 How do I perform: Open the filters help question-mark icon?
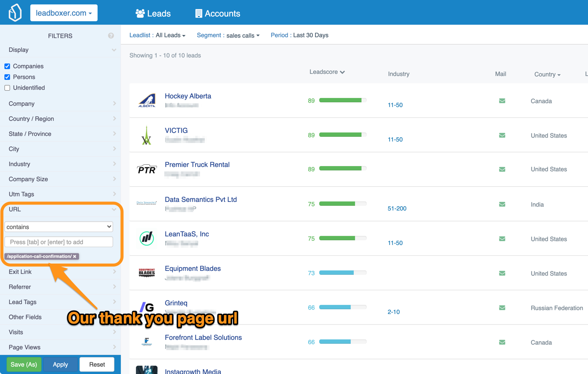click(111, 36)
